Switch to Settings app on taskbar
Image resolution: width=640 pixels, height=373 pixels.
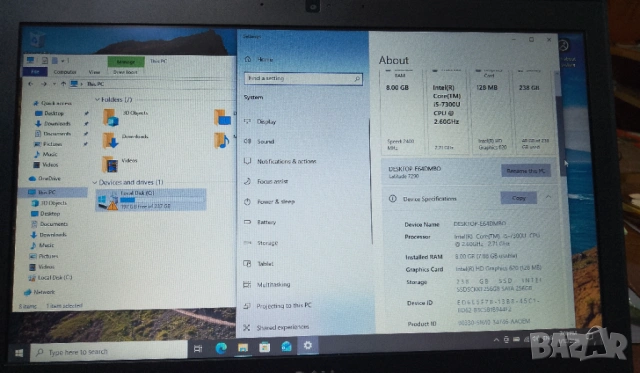[x=308, y=346]
